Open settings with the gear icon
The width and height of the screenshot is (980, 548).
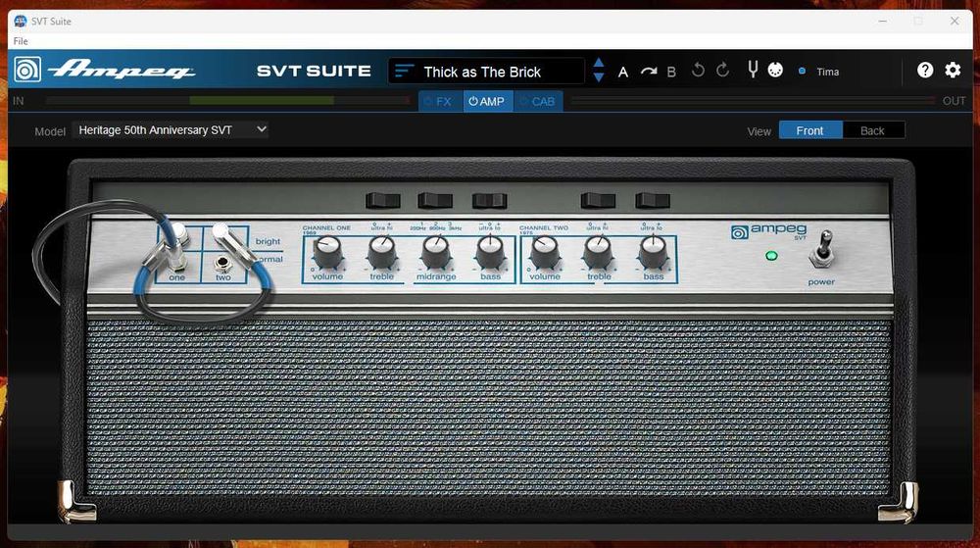tap(953, 70)
